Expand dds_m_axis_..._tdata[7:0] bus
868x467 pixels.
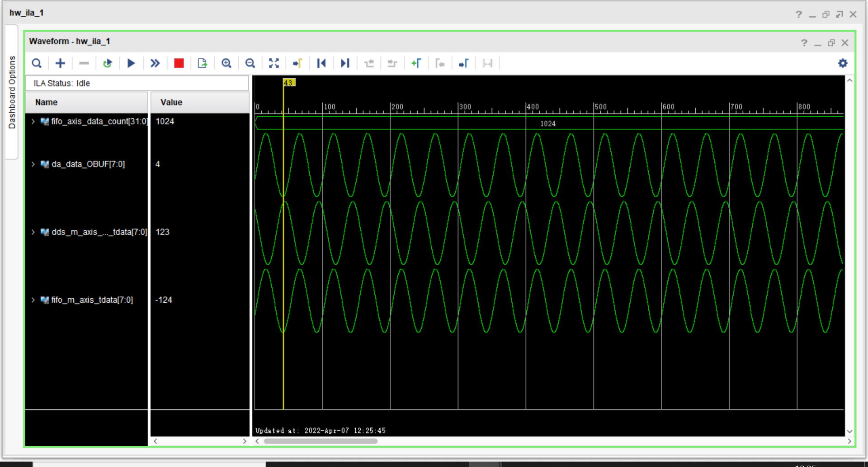pos(33,232)
